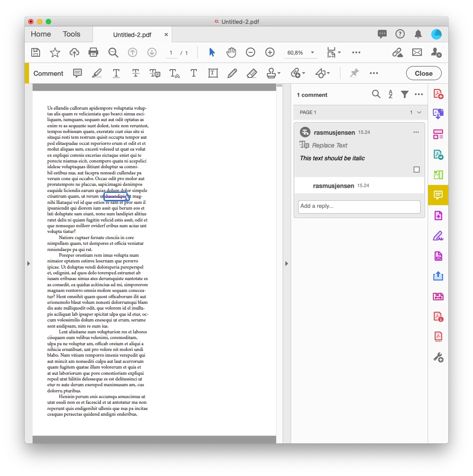Sort comments with the A-Z icon

[390, 94]
